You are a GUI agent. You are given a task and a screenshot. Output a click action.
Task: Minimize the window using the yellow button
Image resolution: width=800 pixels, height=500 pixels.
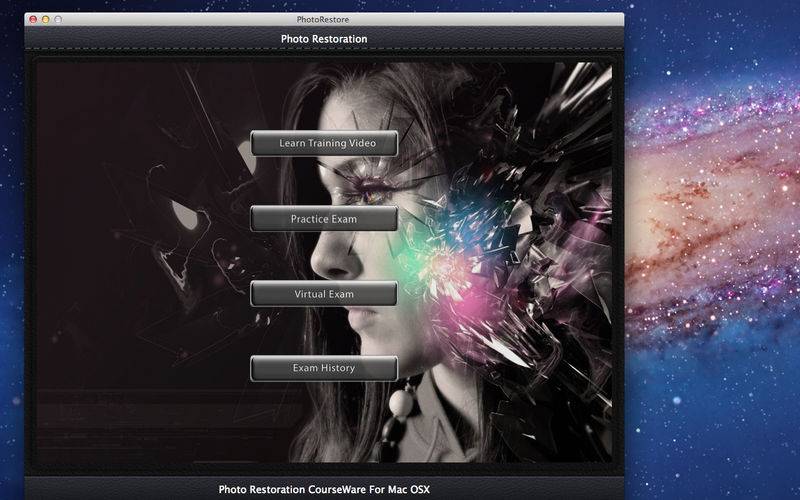click(x=45, y=19)
